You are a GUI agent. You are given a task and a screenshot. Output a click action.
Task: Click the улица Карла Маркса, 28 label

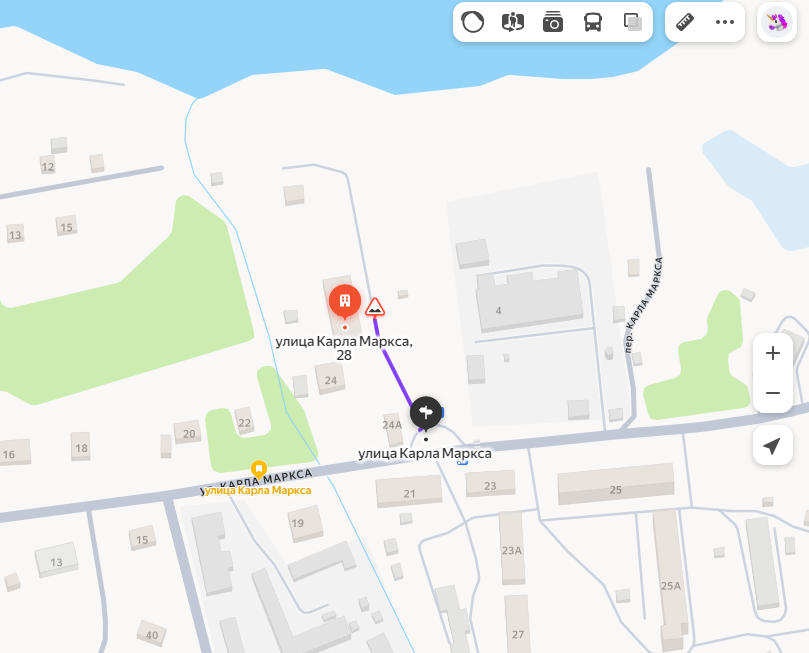tap(344, 348)
